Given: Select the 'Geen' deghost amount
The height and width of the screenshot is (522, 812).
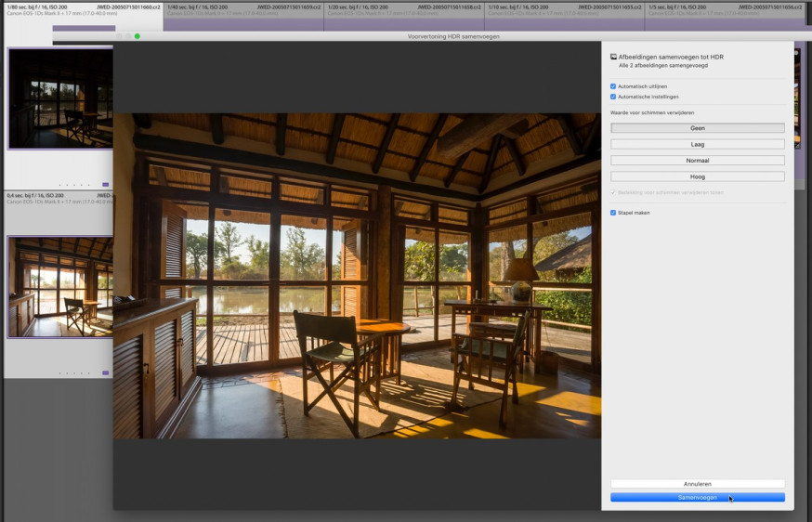Looking at the screenshot, I should click(698, 128).
